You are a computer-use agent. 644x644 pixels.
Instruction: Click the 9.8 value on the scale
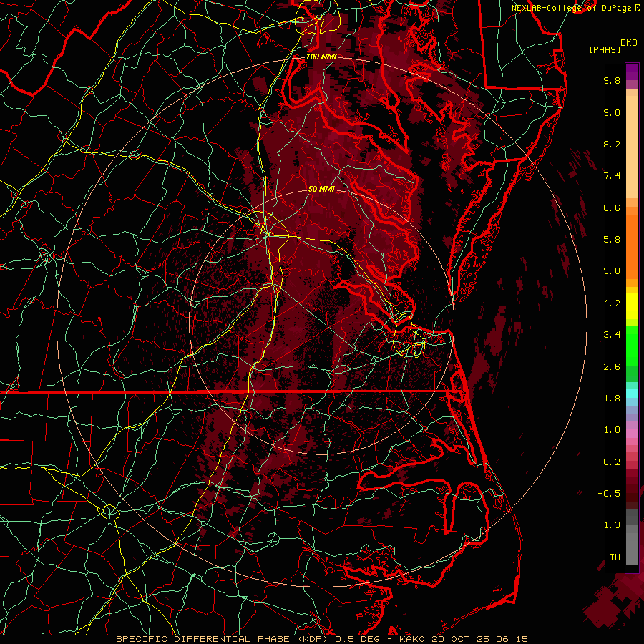click(x=612, y=80)
